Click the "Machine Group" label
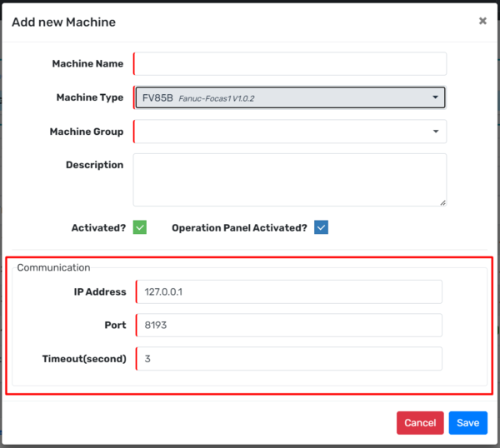 tap(87, 132)
